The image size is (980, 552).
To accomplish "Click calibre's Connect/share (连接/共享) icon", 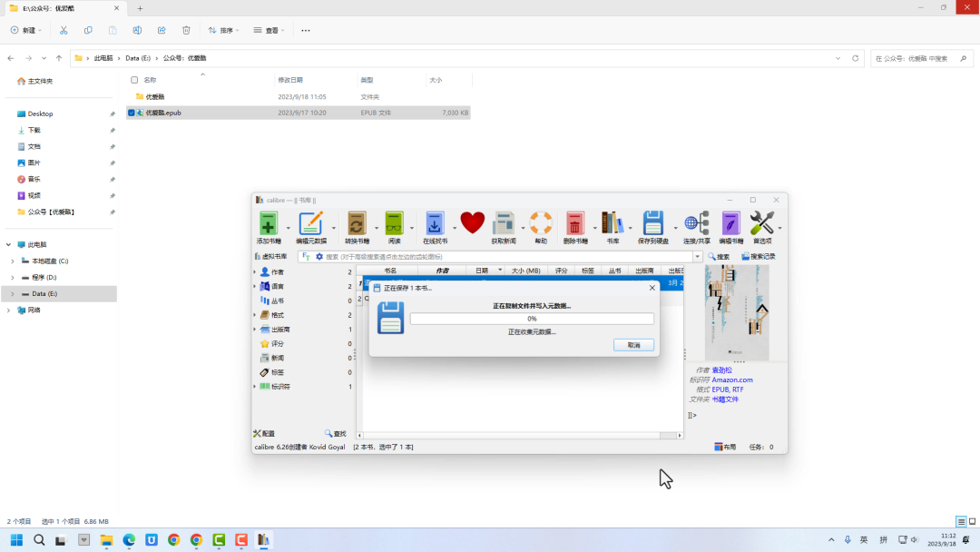I will tap(696, 224).
